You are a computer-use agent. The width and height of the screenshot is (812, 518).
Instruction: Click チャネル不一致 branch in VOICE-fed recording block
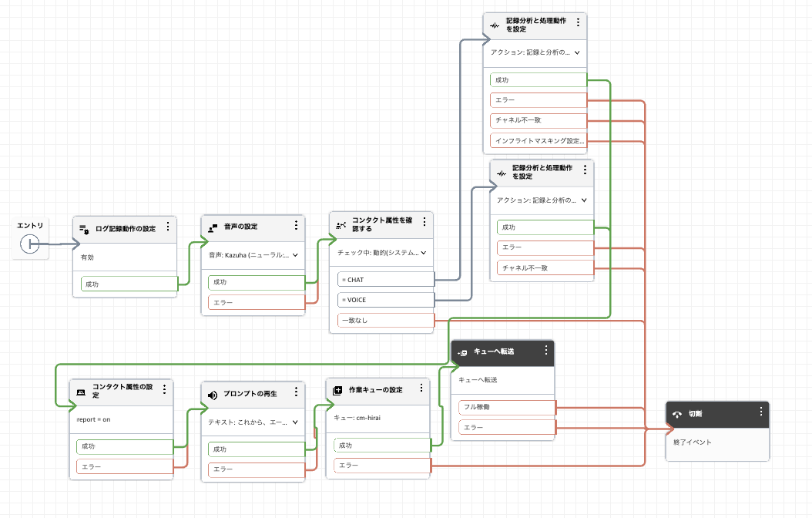(x=545, y=267)
